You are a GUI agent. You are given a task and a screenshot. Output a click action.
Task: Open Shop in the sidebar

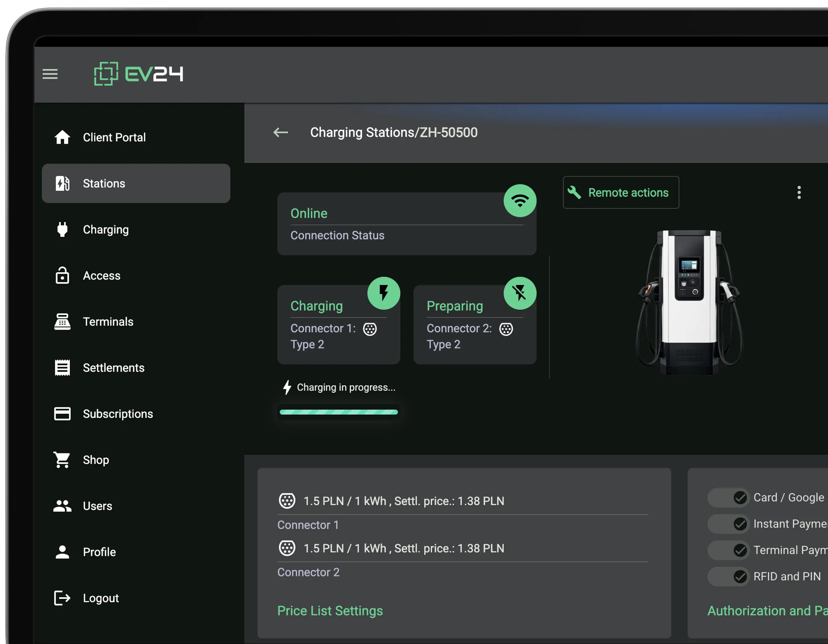point(136,460)
